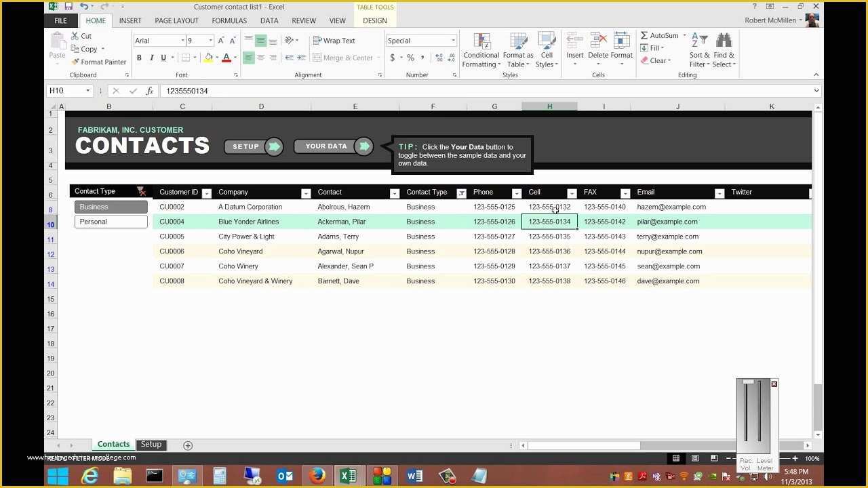Apply font color with the red A
This screenshot has height=488, width=868.
click(226, 58)
